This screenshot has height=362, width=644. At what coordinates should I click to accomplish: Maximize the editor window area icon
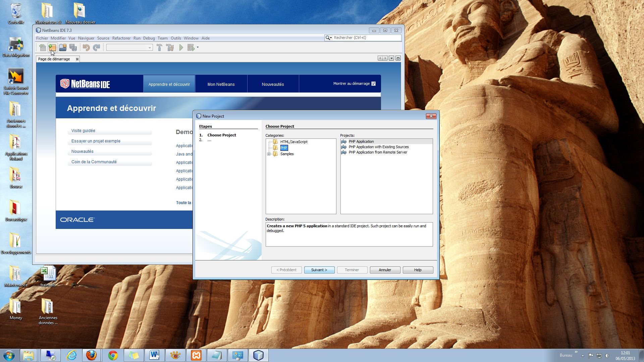398,58
